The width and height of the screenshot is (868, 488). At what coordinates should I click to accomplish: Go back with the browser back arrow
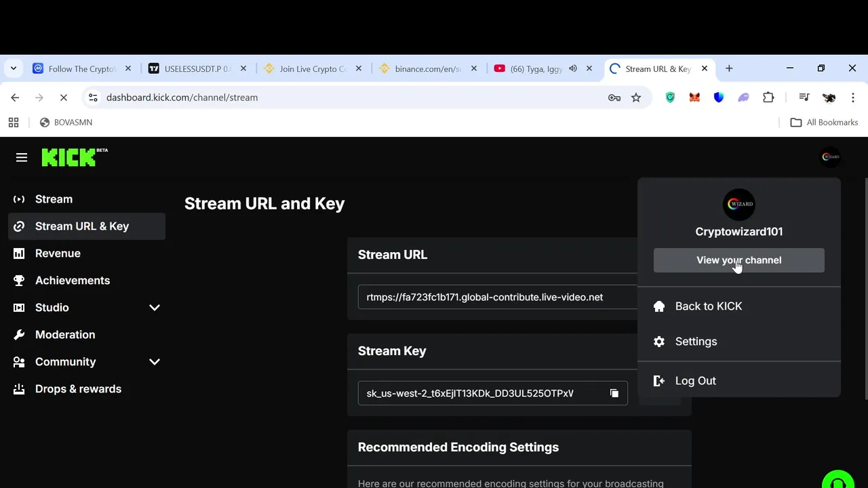(15, 98)
